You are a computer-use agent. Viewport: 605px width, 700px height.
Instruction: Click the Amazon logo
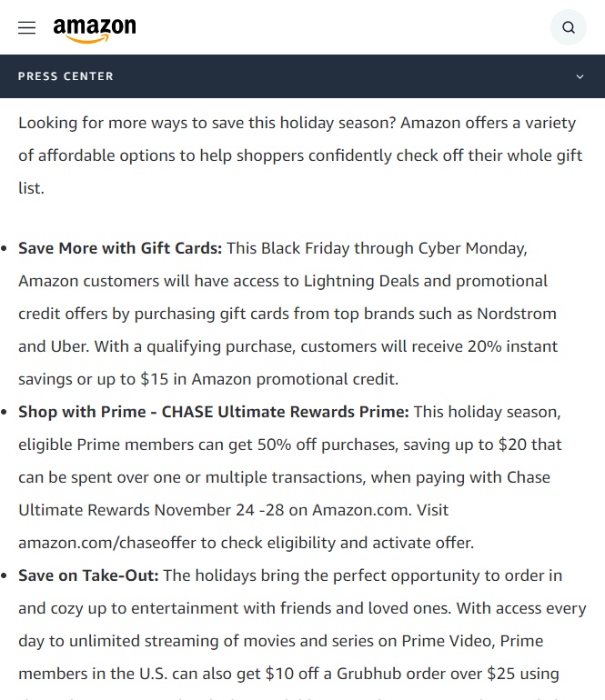click(95, 29)
